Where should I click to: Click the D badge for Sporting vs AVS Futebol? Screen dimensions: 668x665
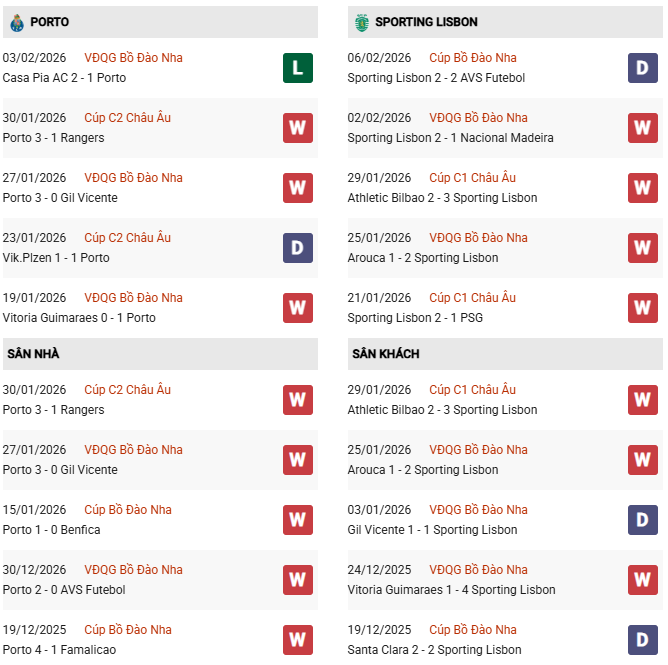pyautogui.click(x=642, y=68)
